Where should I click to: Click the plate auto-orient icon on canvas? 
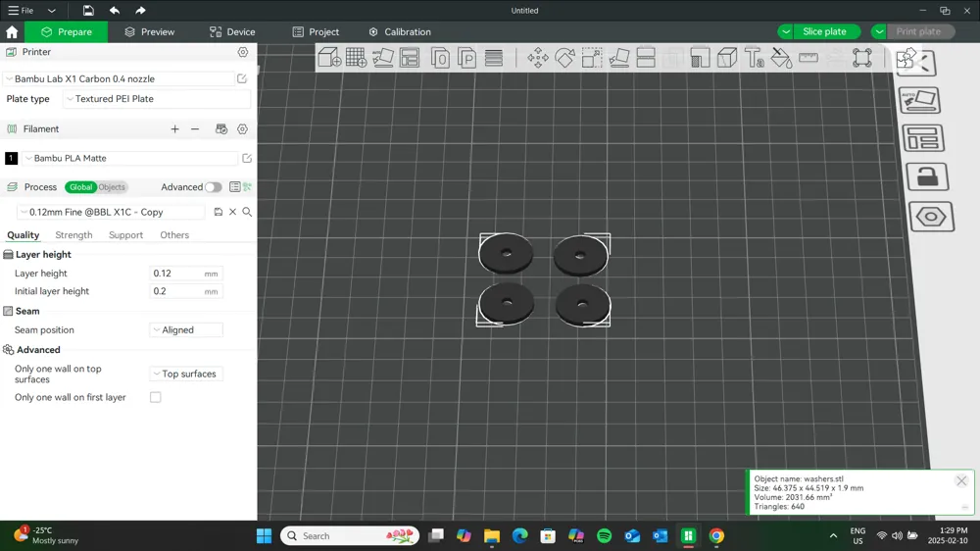(920, 100)
